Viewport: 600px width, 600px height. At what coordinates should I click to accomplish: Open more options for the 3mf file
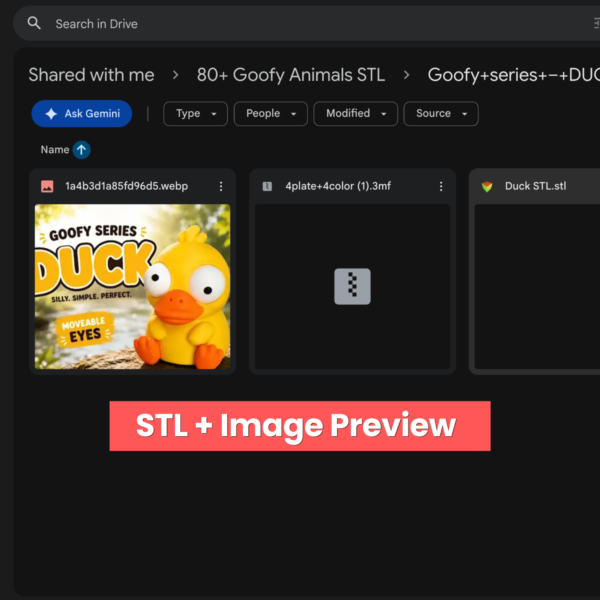coord(441,186)
